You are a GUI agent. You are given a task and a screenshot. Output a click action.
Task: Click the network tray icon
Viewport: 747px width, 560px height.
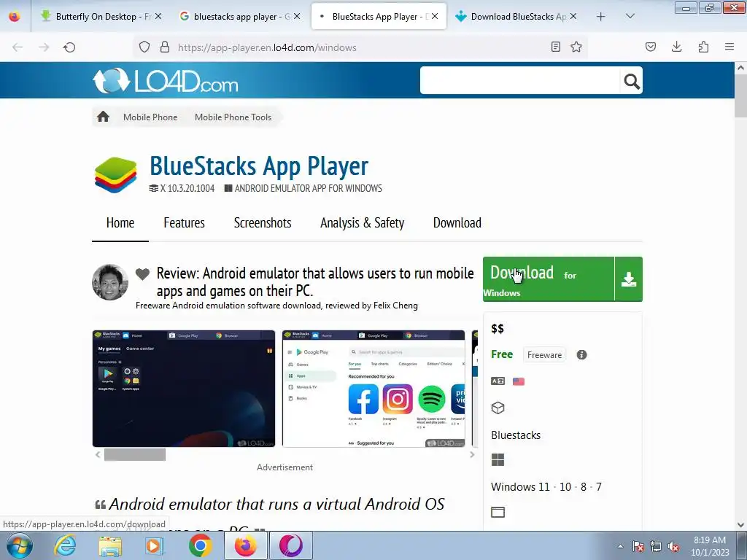tap(656, 547)
